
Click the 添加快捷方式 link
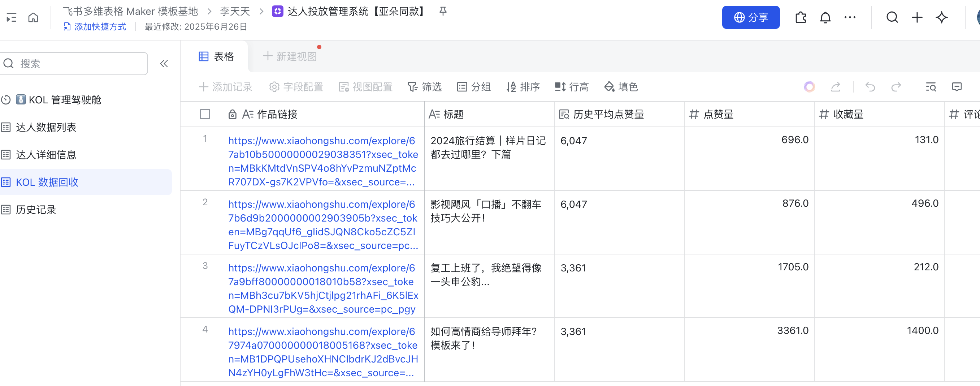click(95, 27)
